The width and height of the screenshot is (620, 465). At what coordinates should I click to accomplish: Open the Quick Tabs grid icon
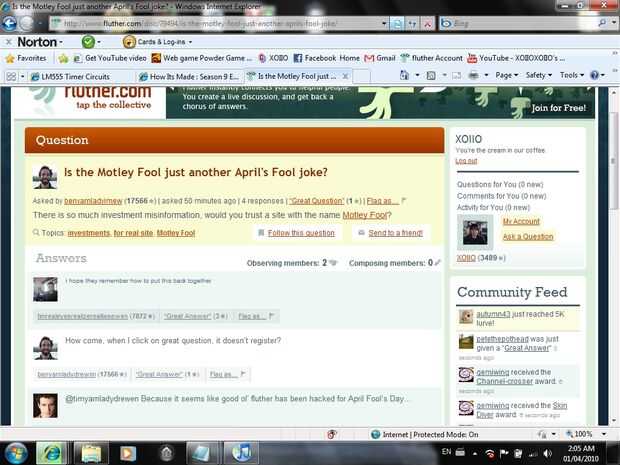[11, 76]
